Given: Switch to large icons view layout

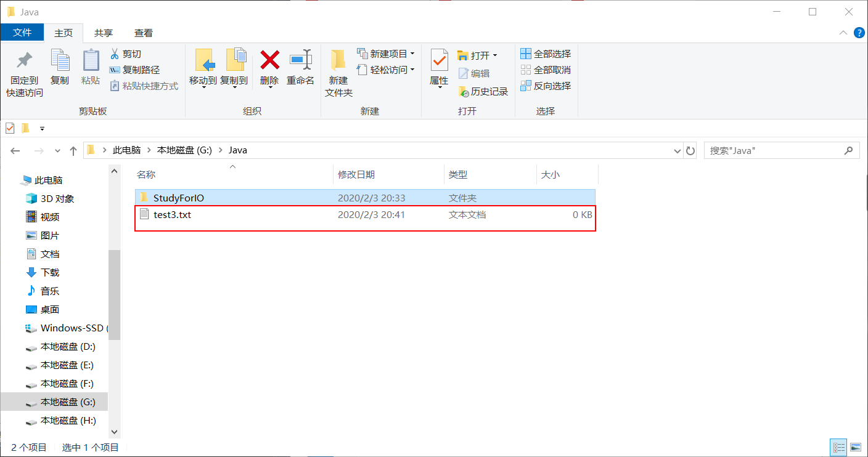Looking at the screenshot, I should coord(855,447).
